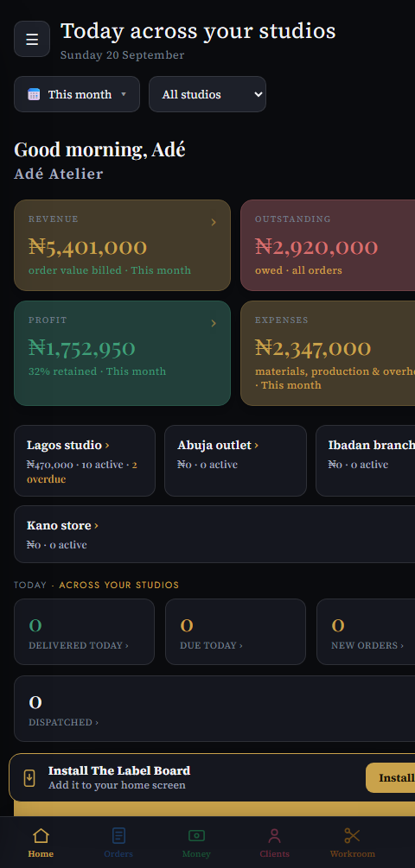Open the Lagos studio card
Screen dimensions: 415x868
(85, 460)
